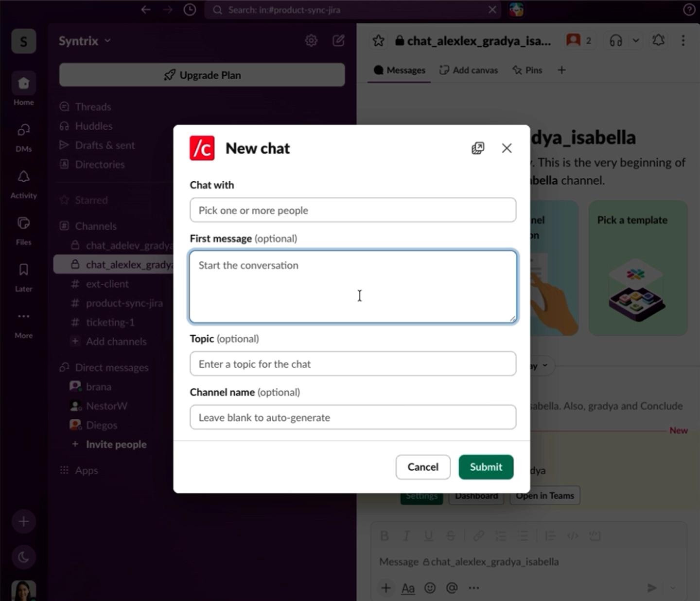The width and height of the screenshot is (700, 601).
Task: Click the create new plus button in rail
Action: pos(23,522)
